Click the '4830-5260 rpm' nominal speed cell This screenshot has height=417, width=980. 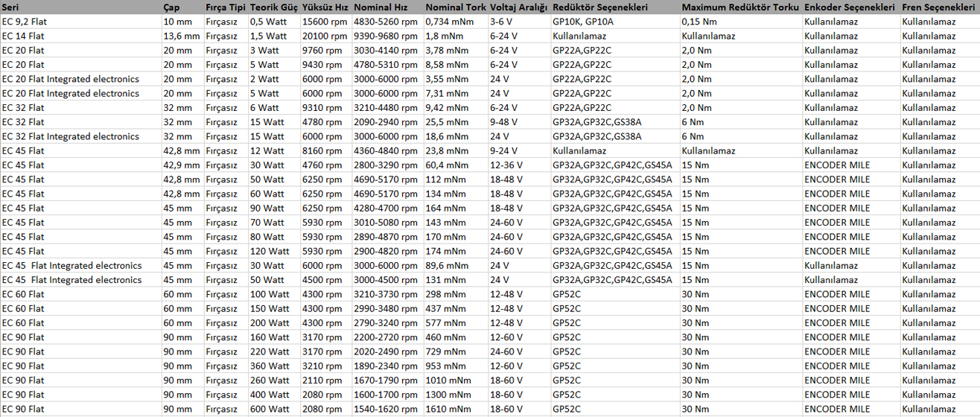click(x=387, y=22)
